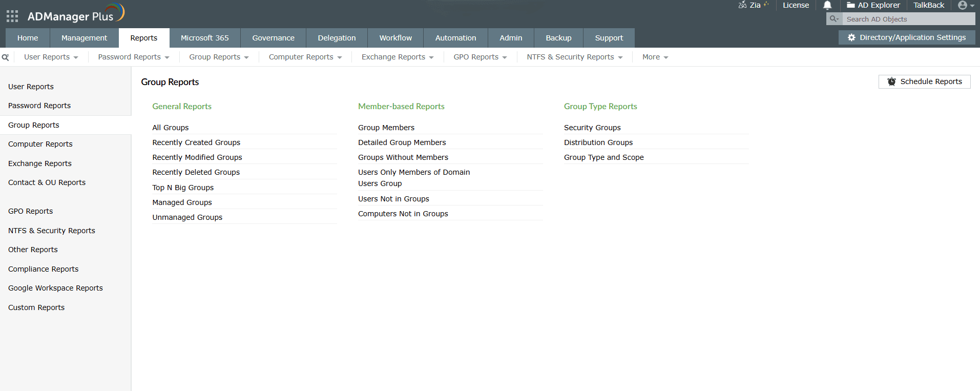This screenshot has height=391, width=980.
Task: Open the Backup tab
Action: 558,38
